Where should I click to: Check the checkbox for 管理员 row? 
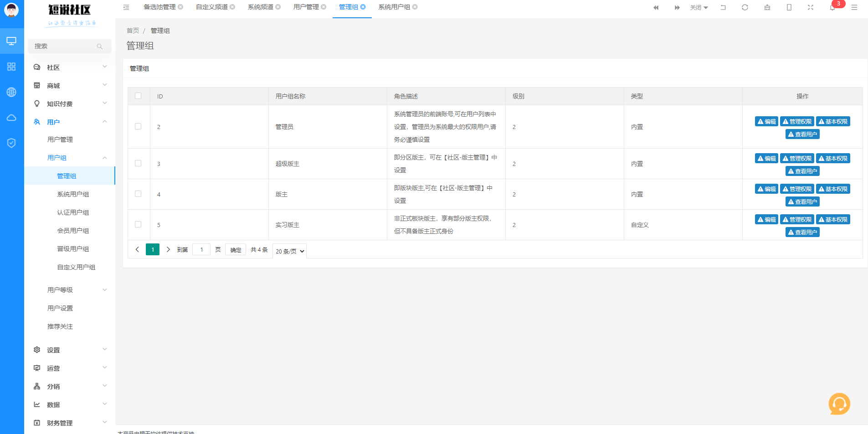[x=138, y=126]
